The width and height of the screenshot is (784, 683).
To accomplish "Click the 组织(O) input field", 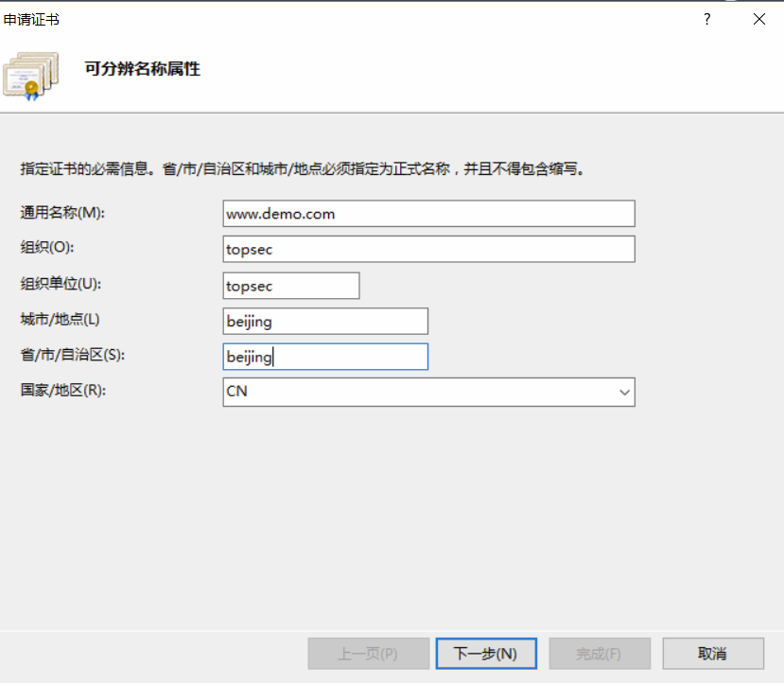I will click(429, 249).
